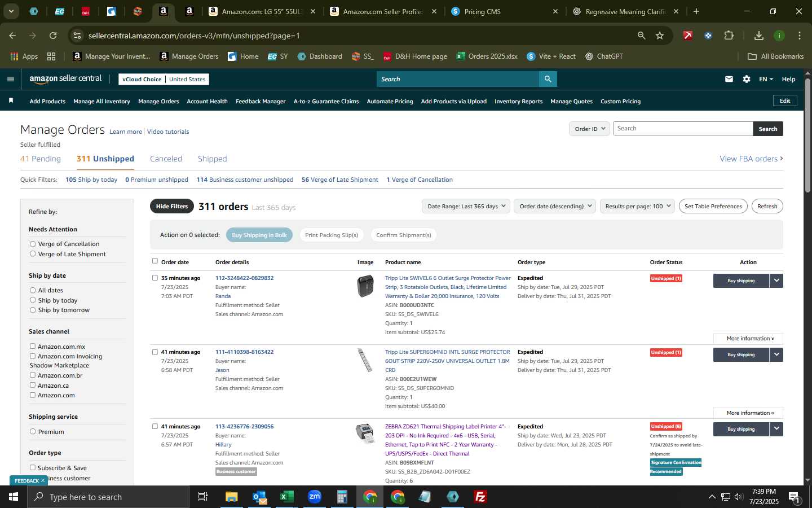Select the All dates radio button
The image size is (812, 508).
click(x=33, y=290)
